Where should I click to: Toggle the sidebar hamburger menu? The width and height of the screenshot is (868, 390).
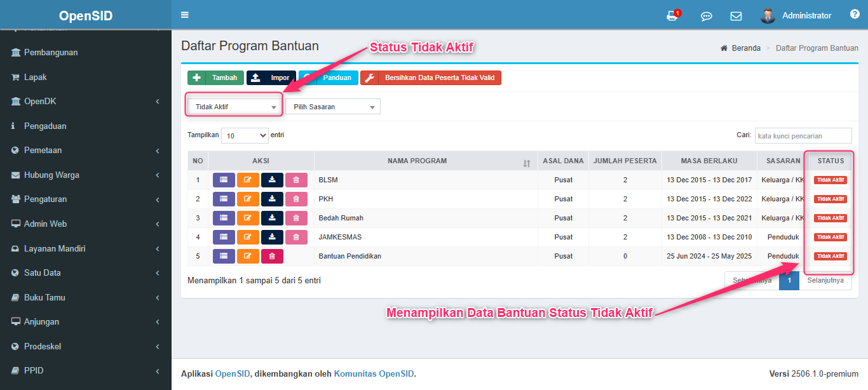click(x=185, y=15)
